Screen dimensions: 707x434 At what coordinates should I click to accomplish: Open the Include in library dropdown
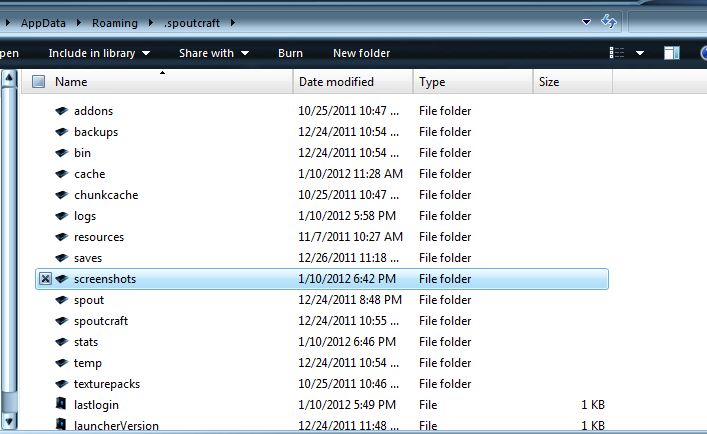99,53
